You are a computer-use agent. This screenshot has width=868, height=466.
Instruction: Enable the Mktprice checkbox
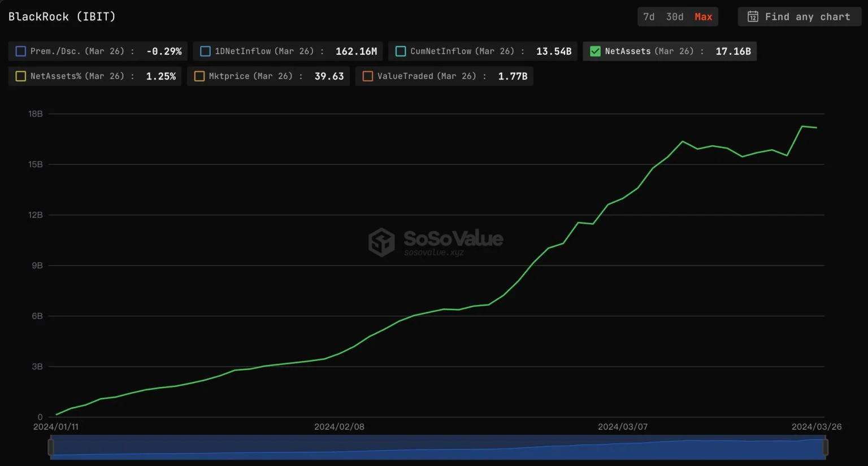point(199,76)
